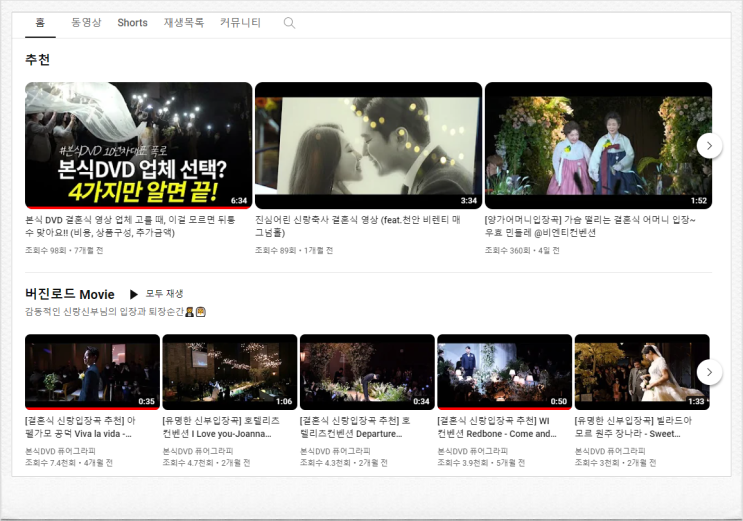This screenshot has height=521, width=743.
Task: Open the couple kissing 3:34 video thumbnail
Action: [x=368, y=146]
